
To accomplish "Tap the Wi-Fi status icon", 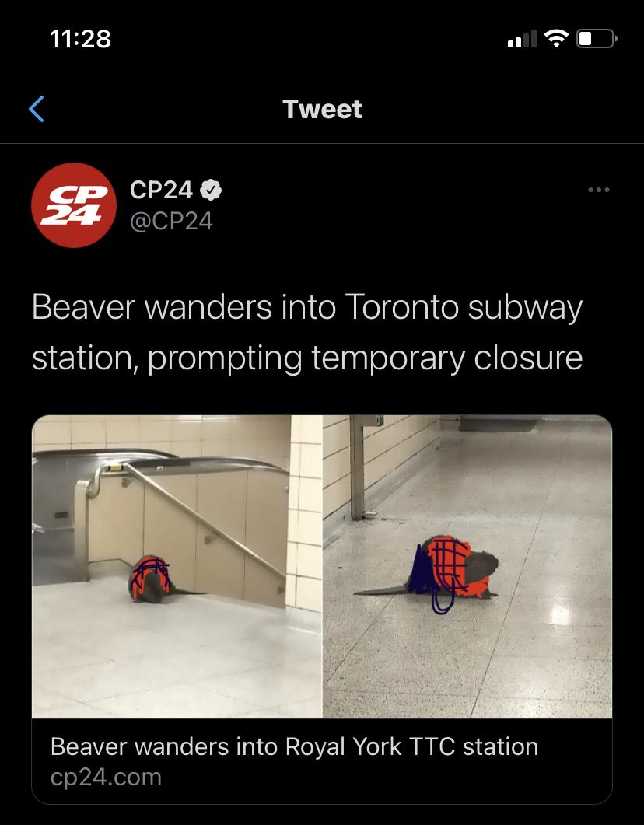I will click(556, 38).
